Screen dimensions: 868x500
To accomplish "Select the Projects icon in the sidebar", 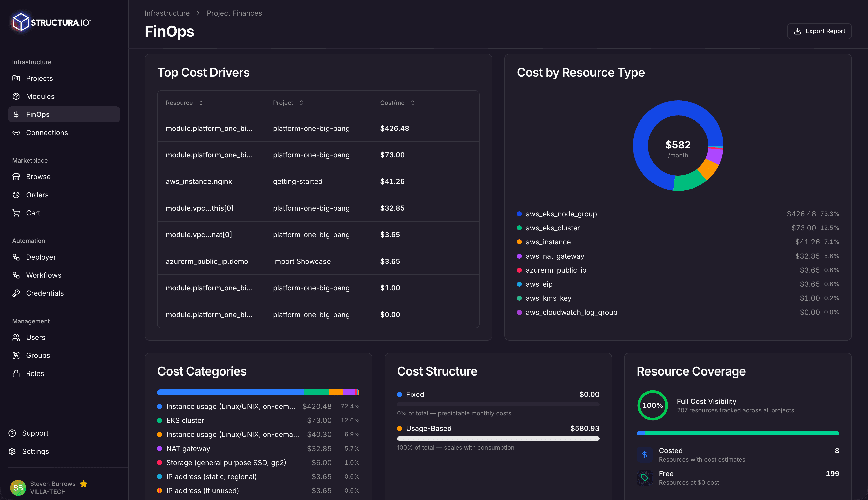I will coord(16,78).
